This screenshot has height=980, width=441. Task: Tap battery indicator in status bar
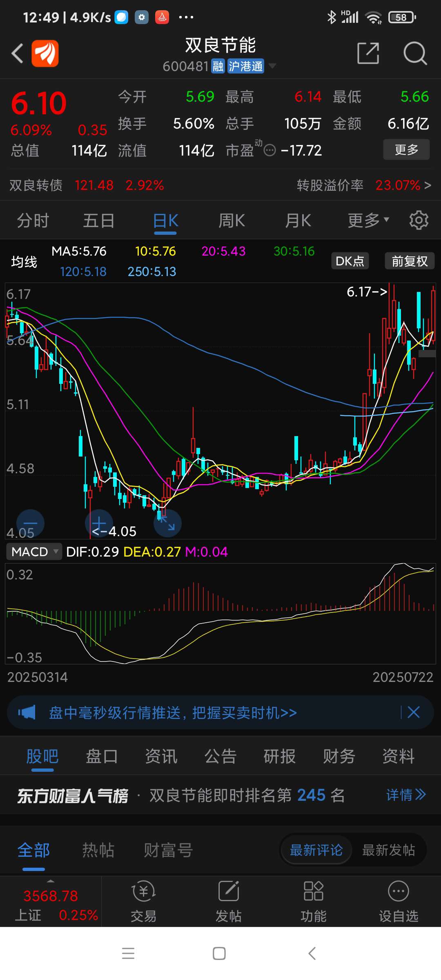coord(402,17)
